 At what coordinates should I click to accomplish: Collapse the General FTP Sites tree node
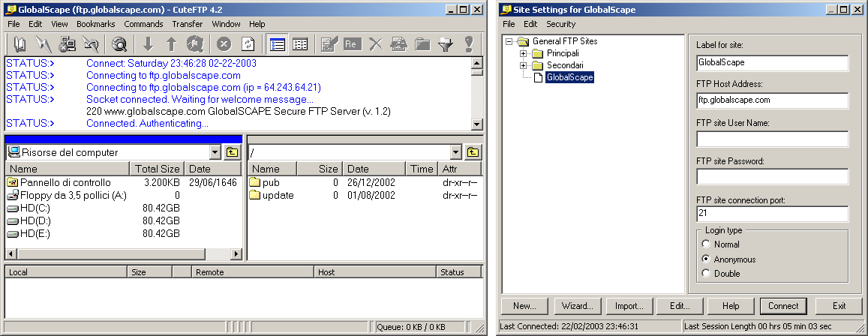point(509,41)
